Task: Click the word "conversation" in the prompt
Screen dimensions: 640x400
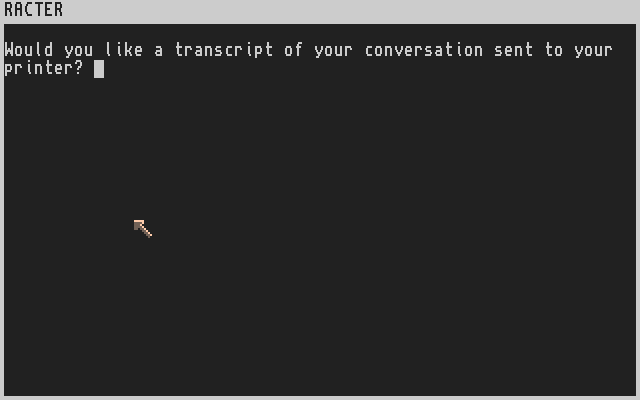Action: (x=424, y=50)
